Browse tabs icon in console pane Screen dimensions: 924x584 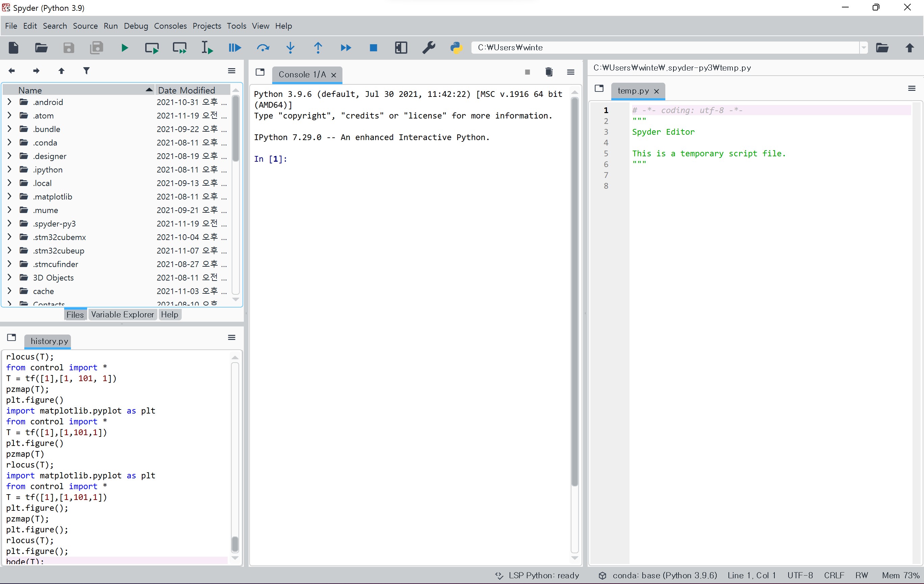260,72
